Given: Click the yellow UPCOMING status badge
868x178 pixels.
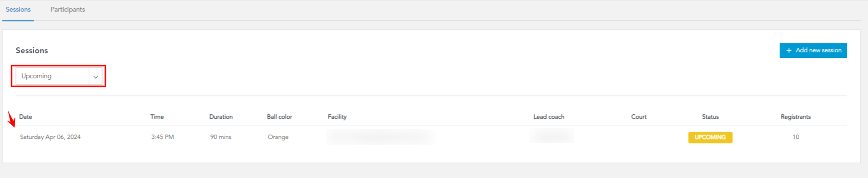Looking at the screenshot, I should tap(710, 137).
